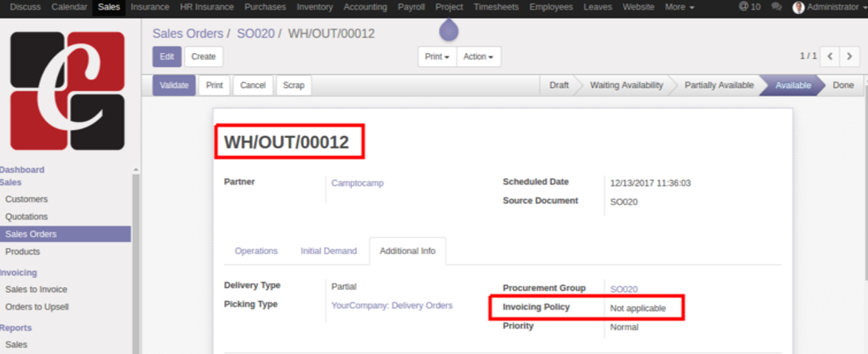Screen dimensions: 868x354
Task: Switch to the Operations tab
Action: pyautogui.click(x=256, y=251)
